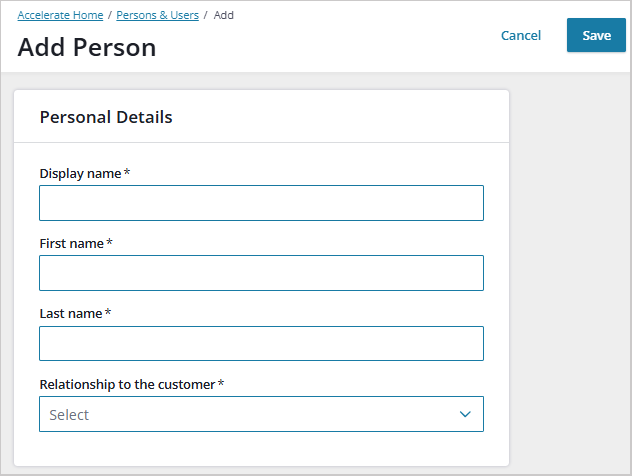
Task: Open the Accelerate Home breadcrumb link
Action: tap(60, 16)
